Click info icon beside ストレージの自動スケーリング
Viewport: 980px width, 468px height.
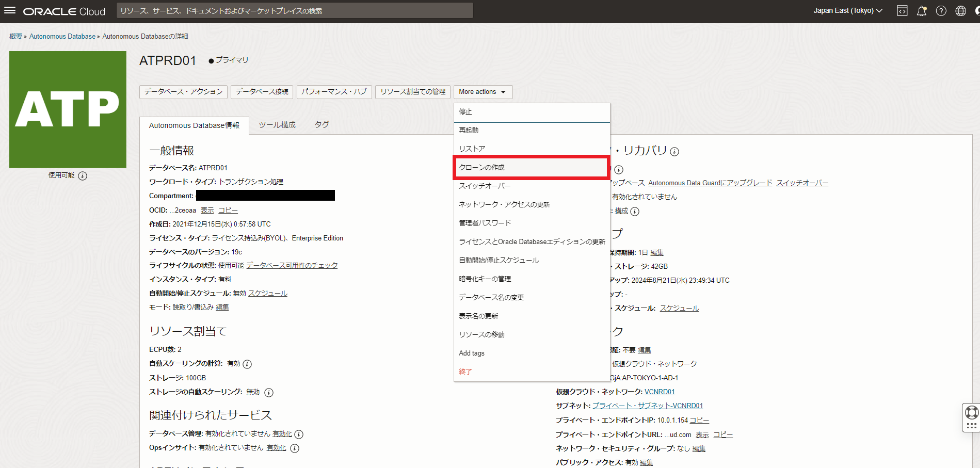click(268, 392)
